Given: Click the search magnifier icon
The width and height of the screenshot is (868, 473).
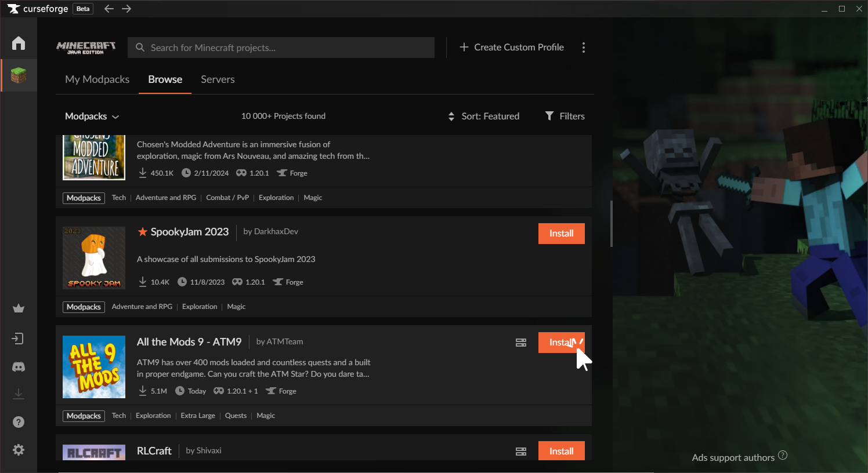Looking at the screenshot, I should 140,48.
